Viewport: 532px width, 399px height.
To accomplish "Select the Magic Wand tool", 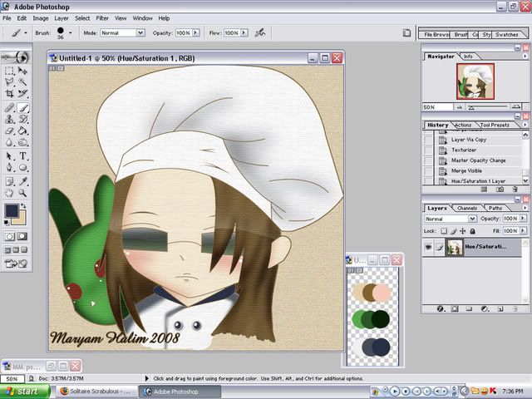I will pyautogui.click(x=22, y=81).
